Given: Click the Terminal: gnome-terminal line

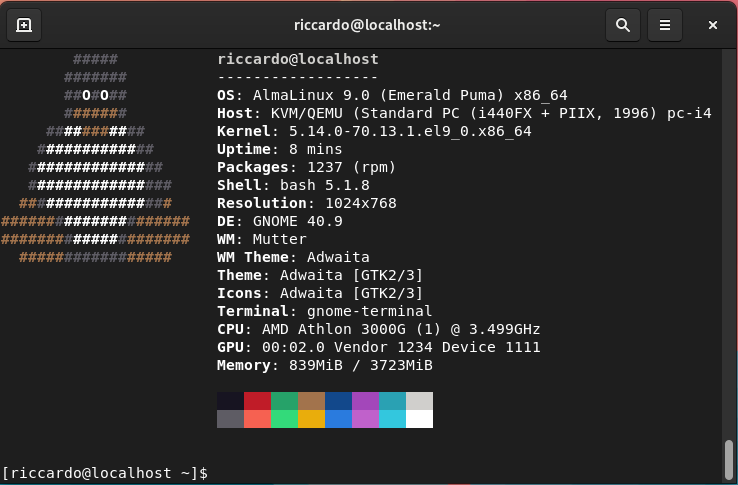Looking at the screenshot, I should coord(324,311).
